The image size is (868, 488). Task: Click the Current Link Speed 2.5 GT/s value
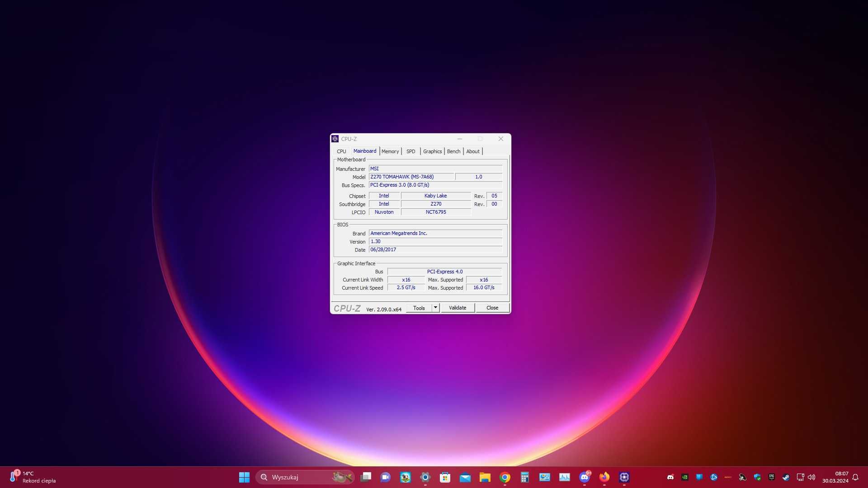pos(406,288)
